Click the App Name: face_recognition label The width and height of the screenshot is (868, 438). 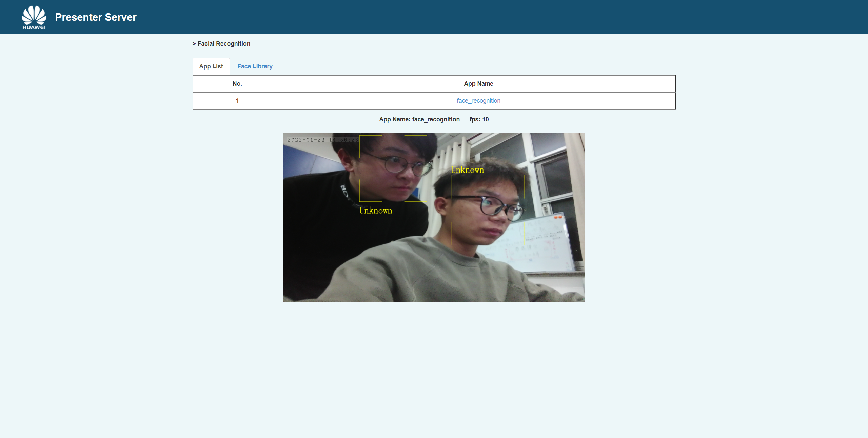pos(419,119)
